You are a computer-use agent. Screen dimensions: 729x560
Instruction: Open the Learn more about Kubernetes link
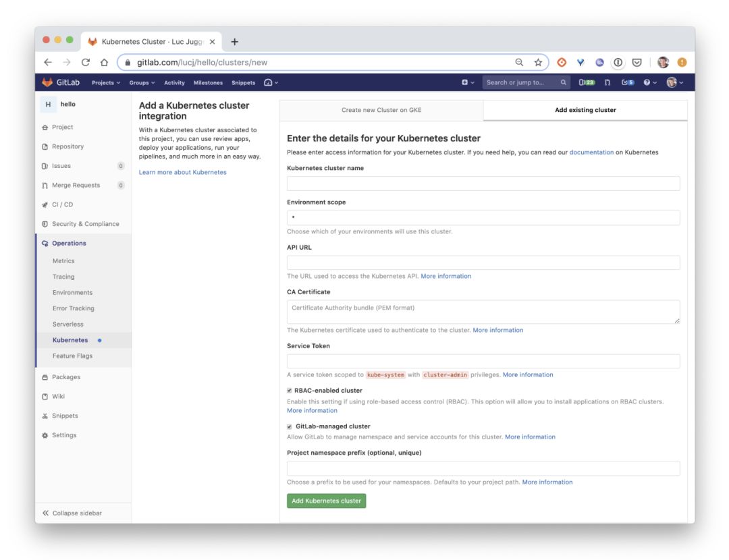coord(182,172)
